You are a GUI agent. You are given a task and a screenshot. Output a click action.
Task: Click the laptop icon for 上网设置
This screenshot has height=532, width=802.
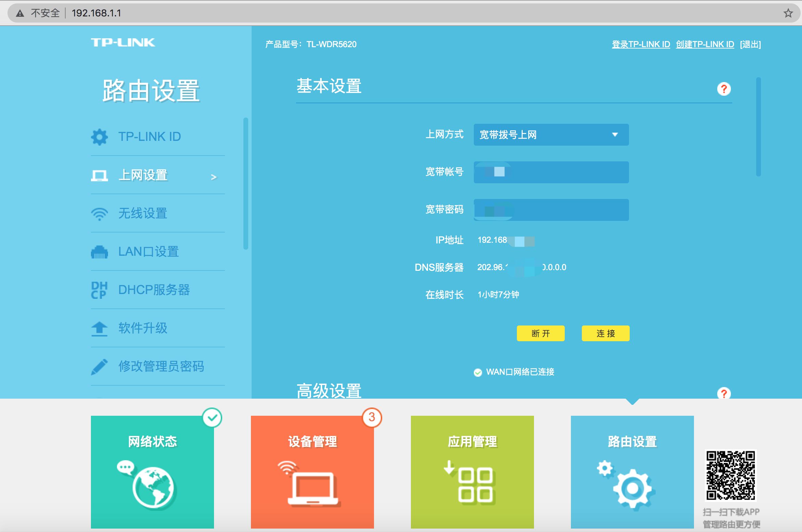[x=99, y=176]
